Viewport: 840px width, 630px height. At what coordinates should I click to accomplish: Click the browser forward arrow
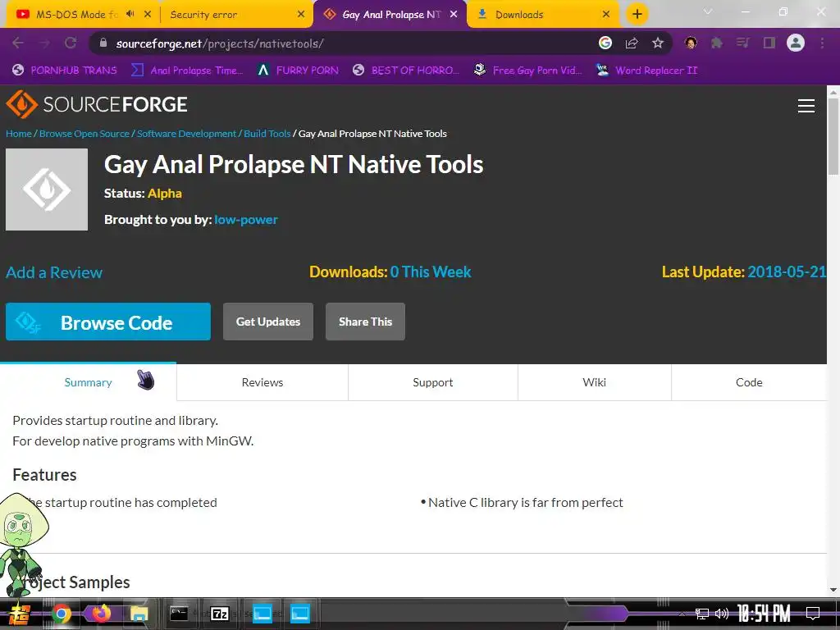[44, 43]
